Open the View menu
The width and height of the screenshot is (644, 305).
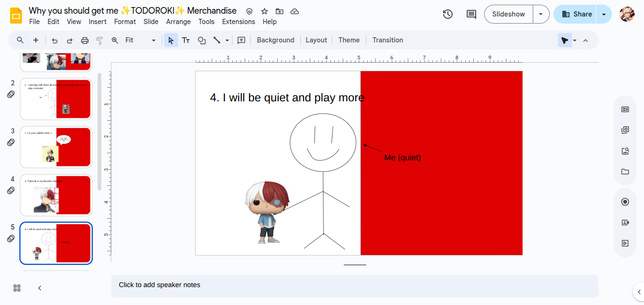[74, 22]
